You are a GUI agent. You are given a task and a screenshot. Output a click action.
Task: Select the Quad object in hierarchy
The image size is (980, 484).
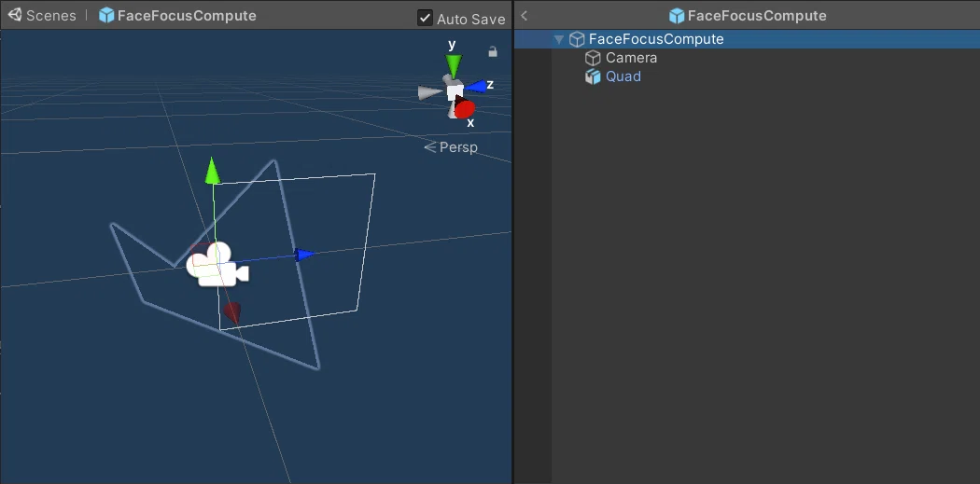623,76
